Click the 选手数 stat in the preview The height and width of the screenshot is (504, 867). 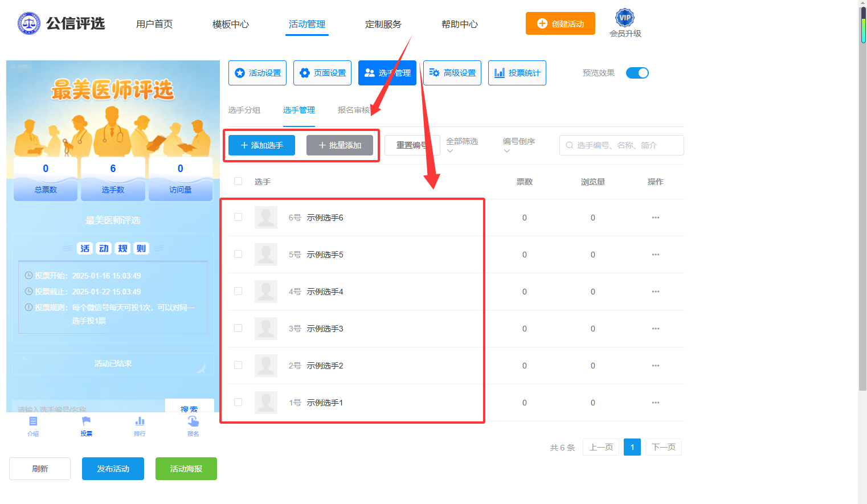click(113, 179)
